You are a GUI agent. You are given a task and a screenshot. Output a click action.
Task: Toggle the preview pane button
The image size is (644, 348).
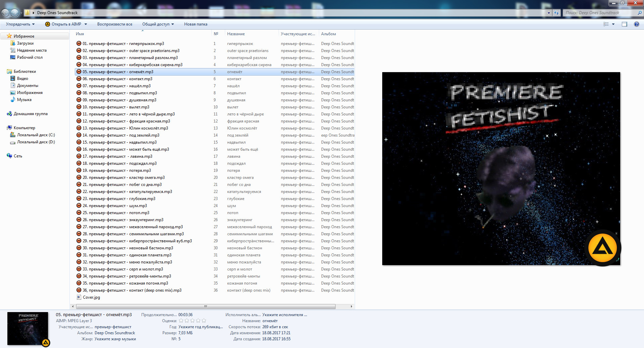[x=624, y=24]
